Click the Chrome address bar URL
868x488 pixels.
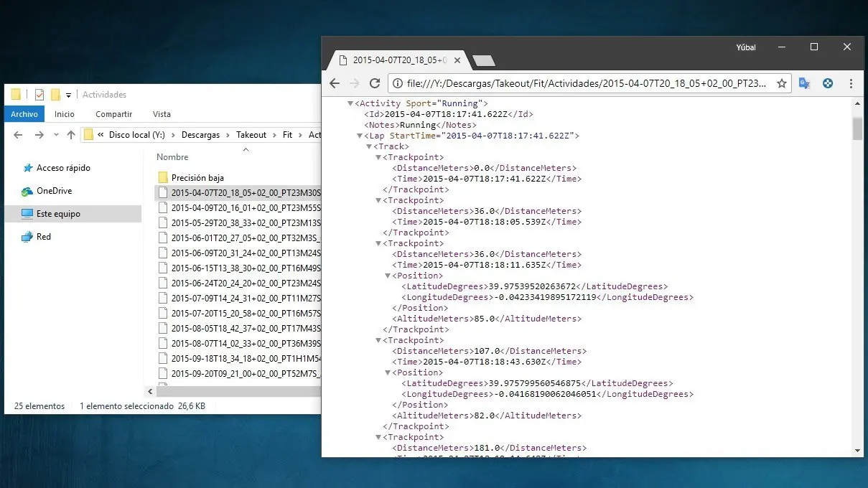coord(586,83)
